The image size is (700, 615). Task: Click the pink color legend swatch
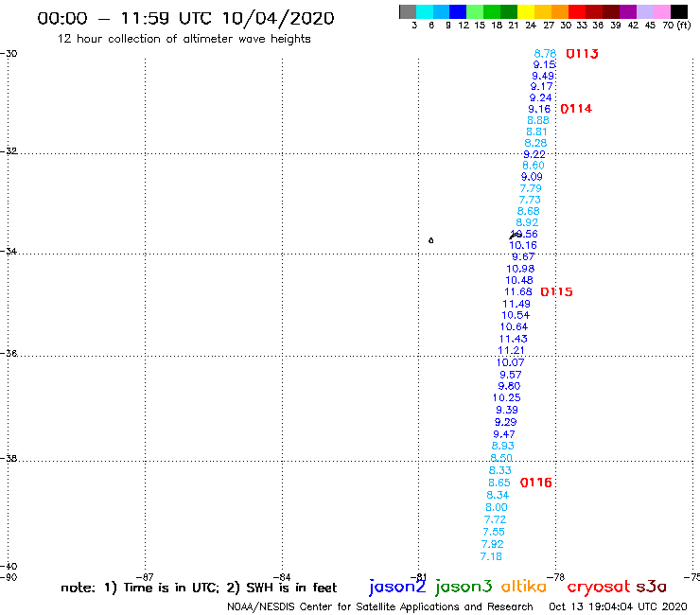[661, 11]
